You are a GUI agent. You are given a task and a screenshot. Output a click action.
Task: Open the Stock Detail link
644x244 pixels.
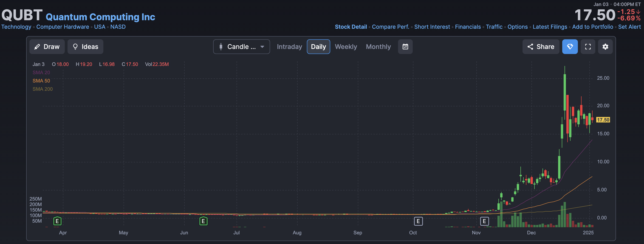pyautogui.click(x=351, y=27)
